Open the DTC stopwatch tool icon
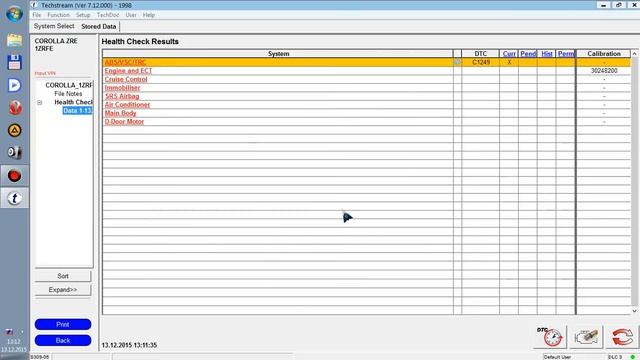640x360 pixels. [x=550, y=337]
